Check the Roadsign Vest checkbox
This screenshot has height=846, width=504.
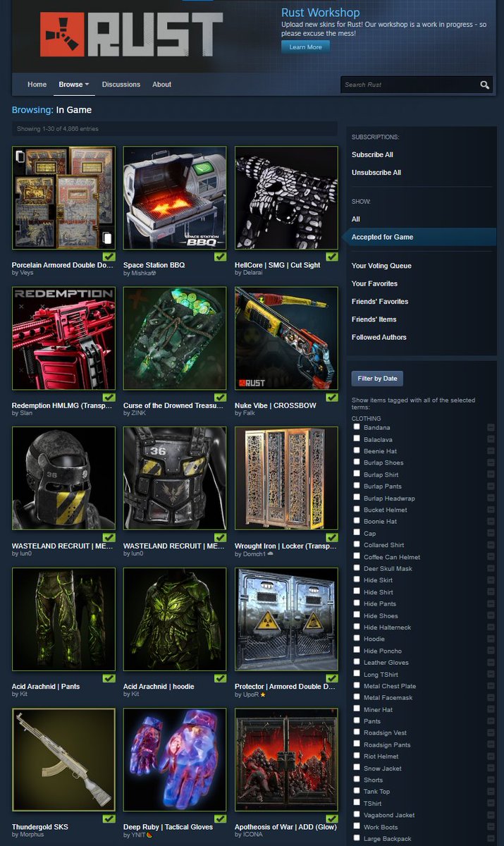point(357,732)
